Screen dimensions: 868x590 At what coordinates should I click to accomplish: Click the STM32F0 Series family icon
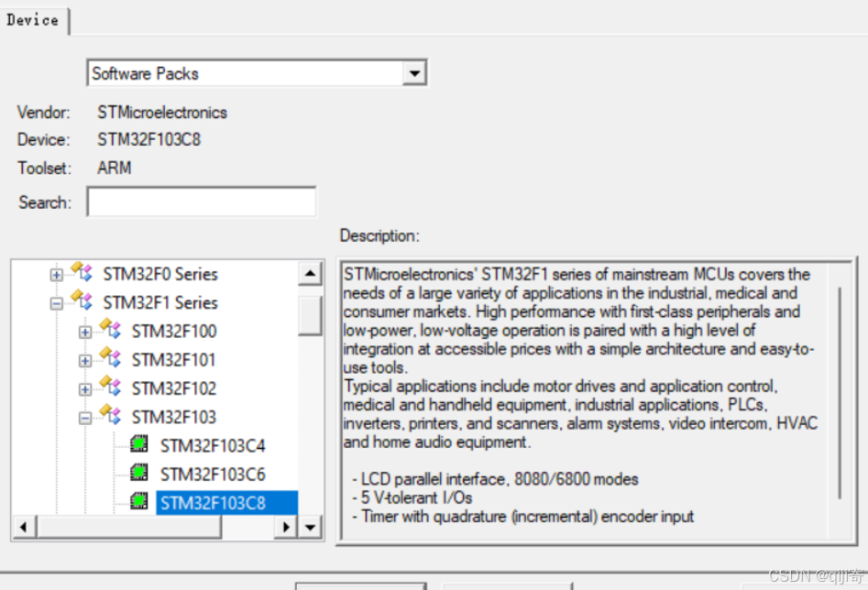point(82,271)
